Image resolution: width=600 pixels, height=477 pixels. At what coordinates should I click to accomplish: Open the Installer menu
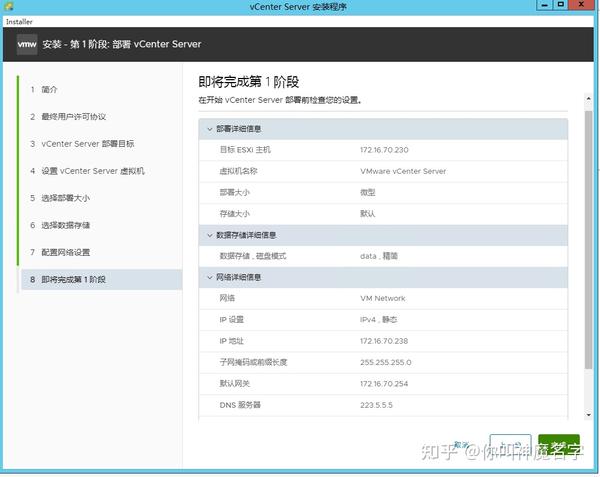(x=19, y=22)
